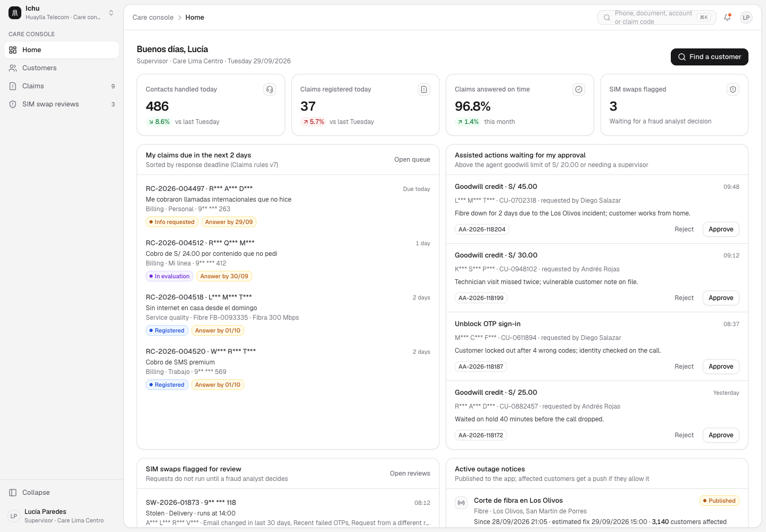Reject the S/ 45.00 goodwill credit
Viewport: 766px width, 532px height.
[x=684, y=229]
